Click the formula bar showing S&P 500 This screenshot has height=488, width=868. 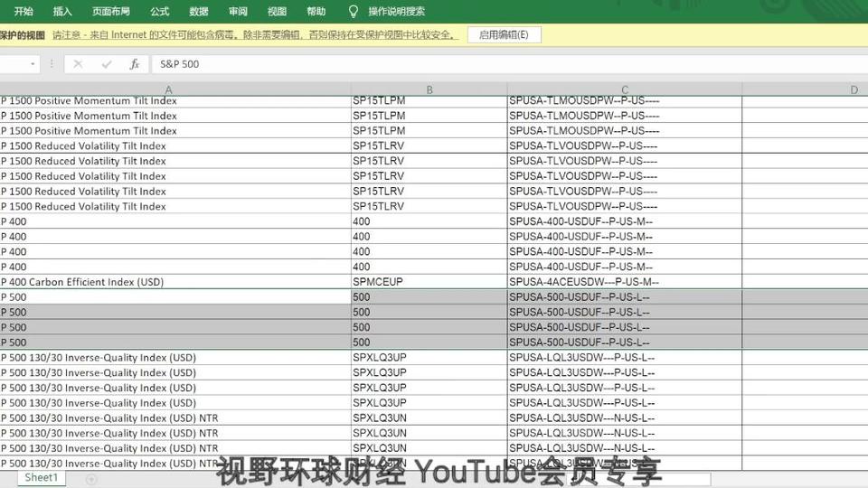pyautogui.click(x=509, y=64)
